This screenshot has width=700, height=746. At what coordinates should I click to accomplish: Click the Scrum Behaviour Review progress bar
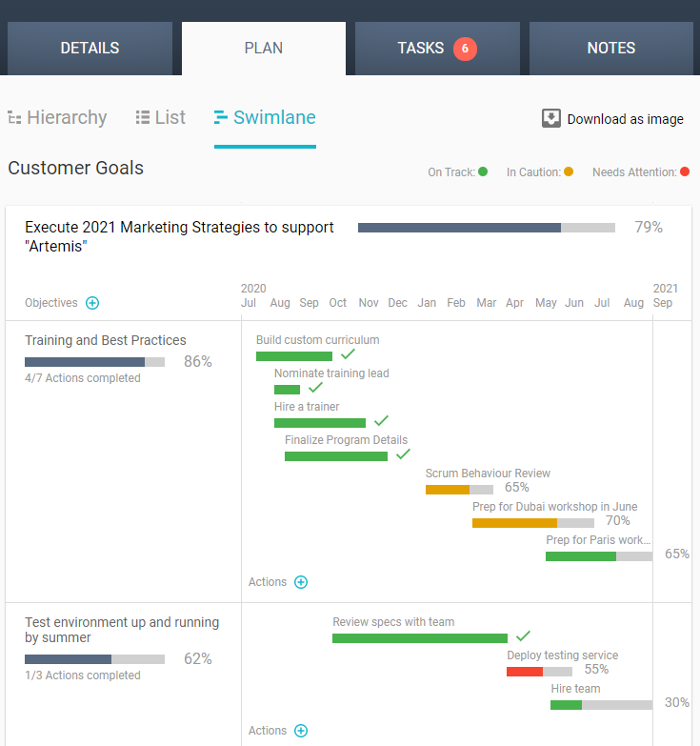(459, 490)
